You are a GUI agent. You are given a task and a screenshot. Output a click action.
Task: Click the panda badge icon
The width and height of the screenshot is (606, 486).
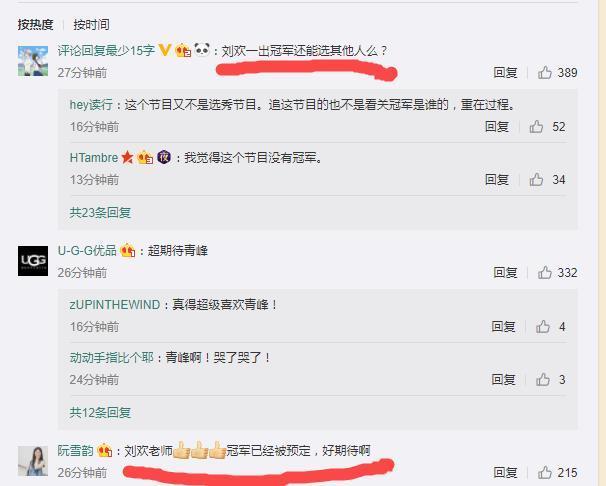(202, 49)
